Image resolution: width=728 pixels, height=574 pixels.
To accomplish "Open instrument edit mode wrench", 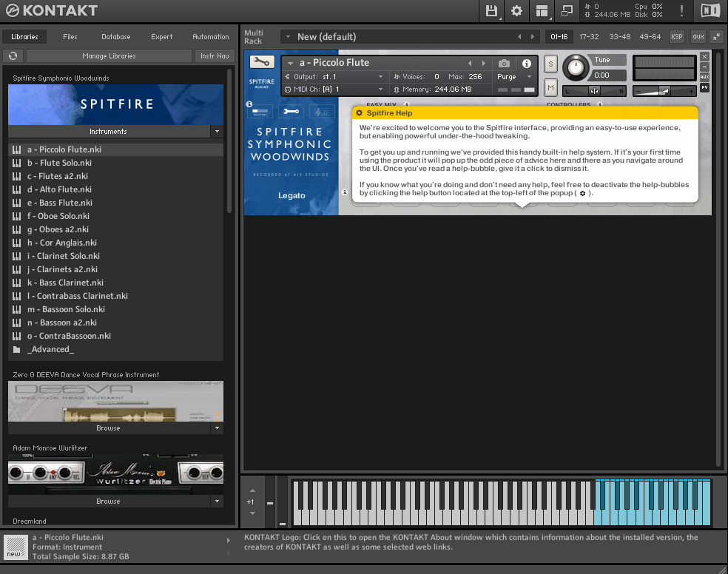I will (262, 61).
